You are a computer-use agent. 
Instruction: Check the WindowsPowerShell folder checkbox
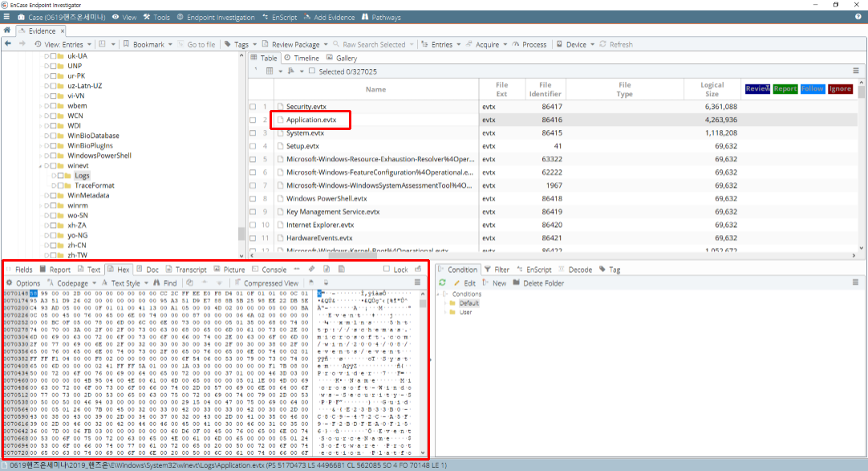[x=53, y=156]
